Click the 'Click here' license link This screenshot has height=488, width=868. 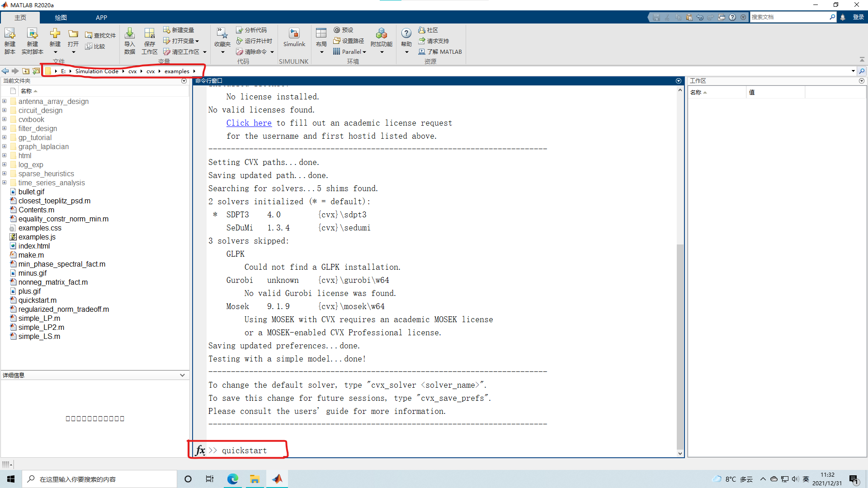(x=249, y=123)
